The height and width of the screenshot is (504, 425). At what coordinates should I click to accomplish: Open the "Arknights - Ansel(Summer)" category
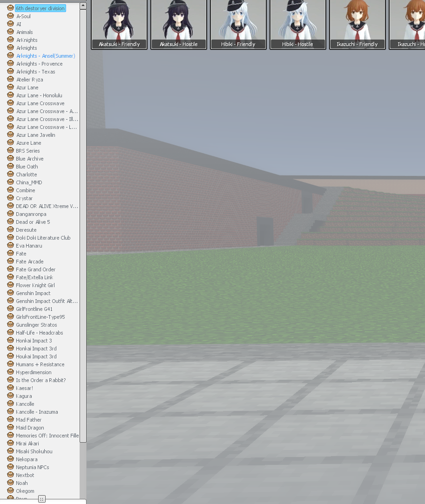click(46, 55)
